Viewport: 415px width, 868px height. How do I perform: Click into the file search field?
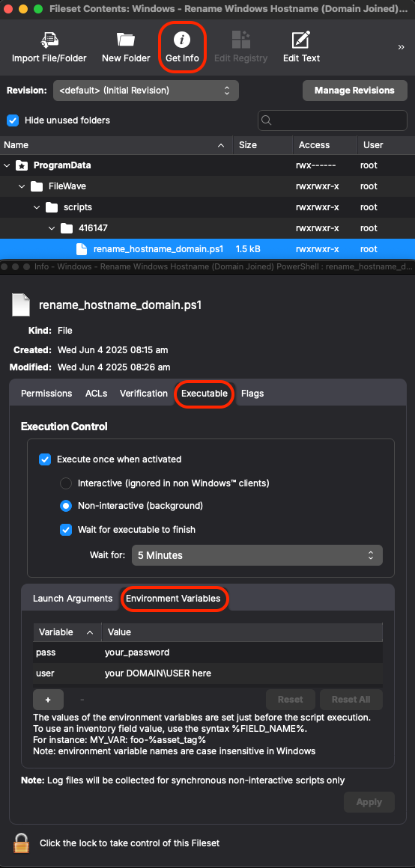(333, 120)
